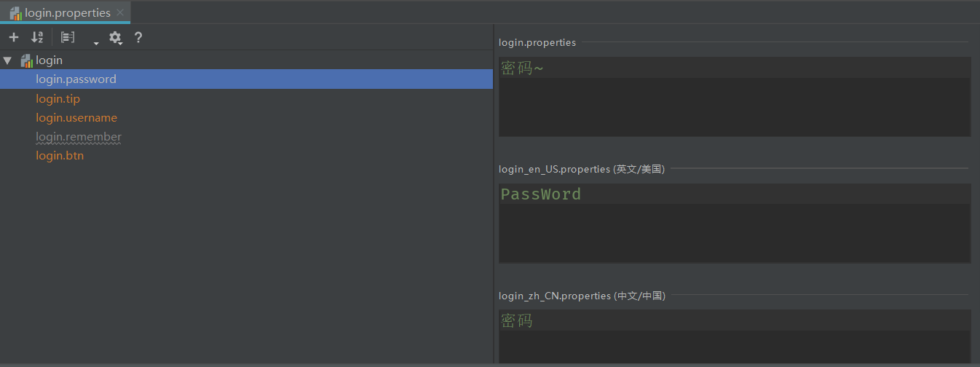Select the login.remember key
This screenshot has width=980, height=367.
coord(79,137)
